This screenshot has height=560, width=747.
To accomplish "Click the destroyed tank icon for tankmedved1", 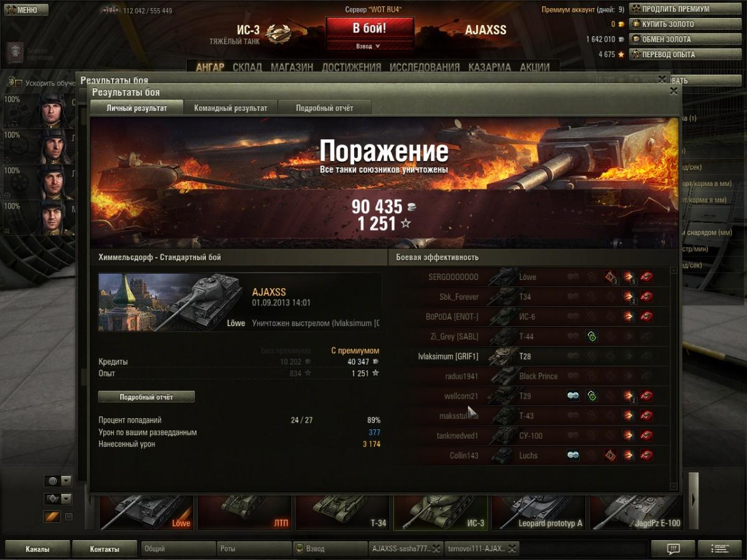I will click(x=647, y=436).
